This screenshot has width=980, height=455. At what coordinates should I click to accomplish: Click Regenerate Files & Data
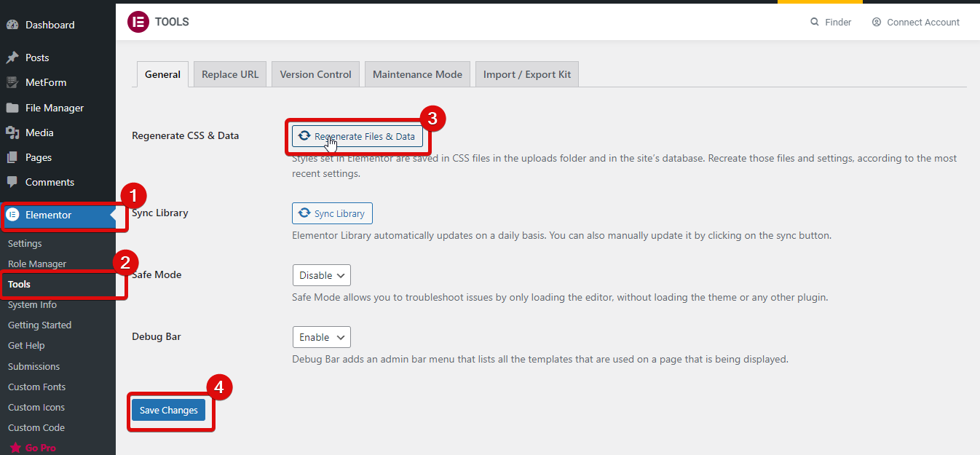358,135
